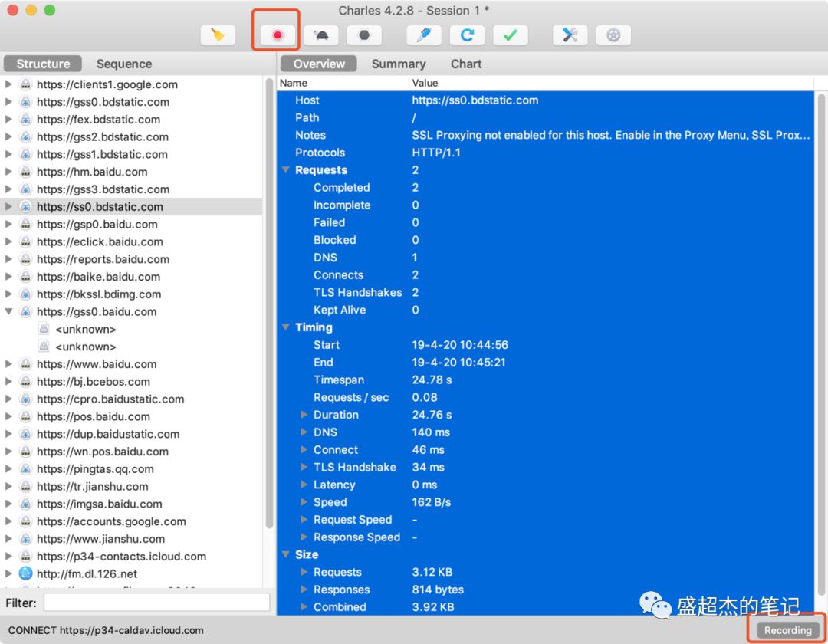The height and width of the screenshot is (644, 828).
Task: Select the Host value https://ss0.bdstatic.com
Action: pos(475,100)
